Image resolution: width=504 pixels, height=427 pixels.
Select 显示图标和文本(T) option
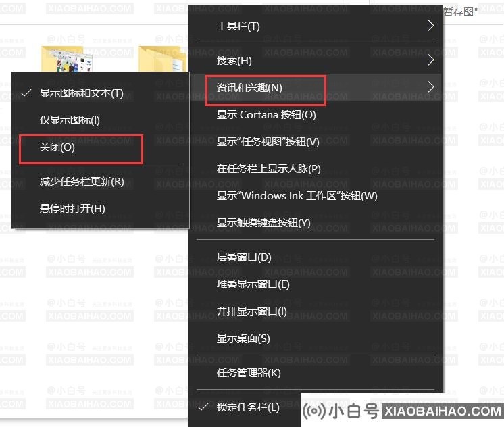100,93
